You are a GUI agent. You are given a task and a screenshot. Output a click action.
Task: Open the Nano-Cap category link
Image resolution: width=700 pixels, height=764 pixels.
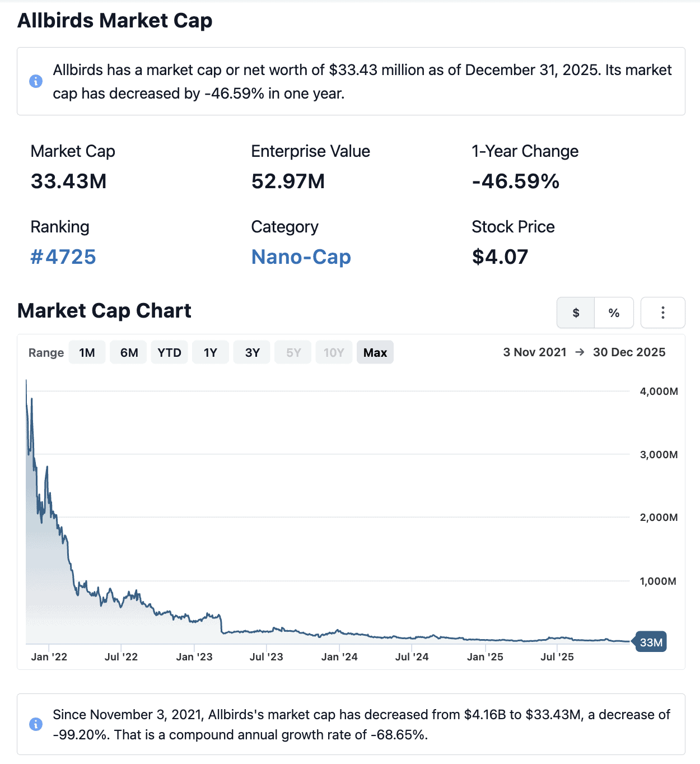[301, 257]
